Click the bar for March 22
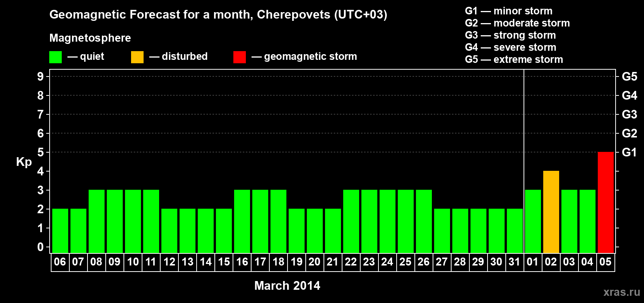 pos(351,221)
